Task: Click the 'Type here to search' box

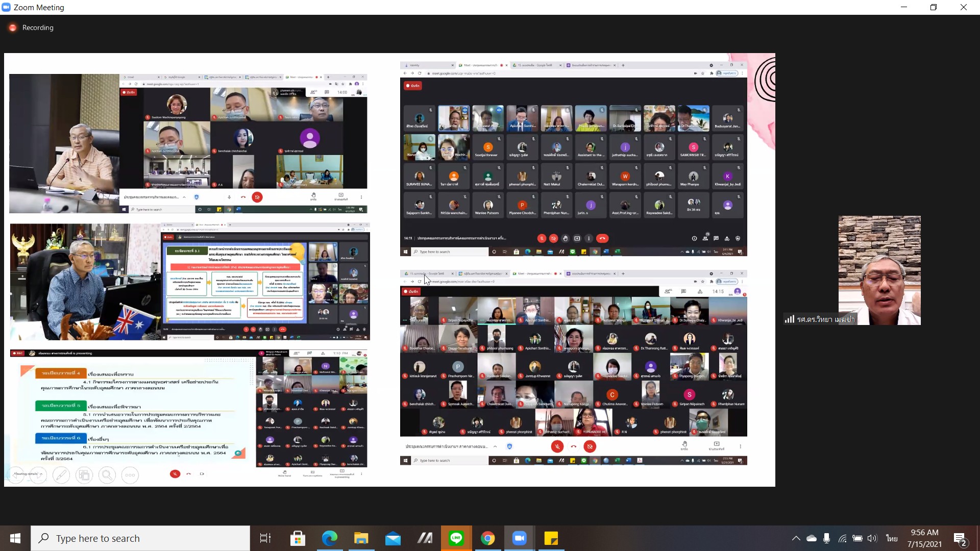Action: click(140, 538)
